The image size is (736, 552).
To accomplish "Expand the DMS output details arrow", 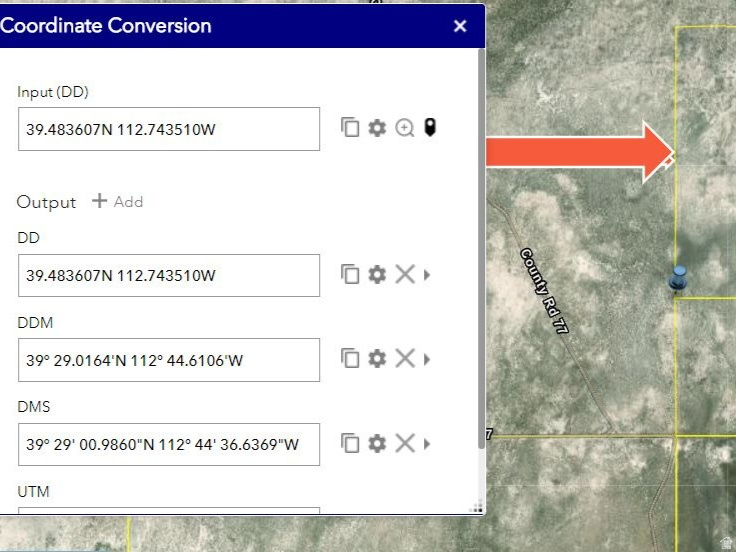I will (428, 443).
